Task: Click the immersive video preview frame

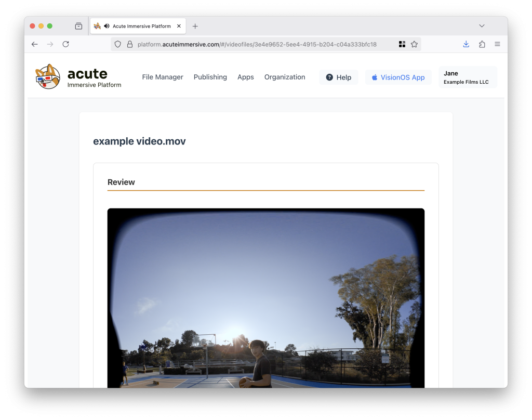Action: coord(265,298)
